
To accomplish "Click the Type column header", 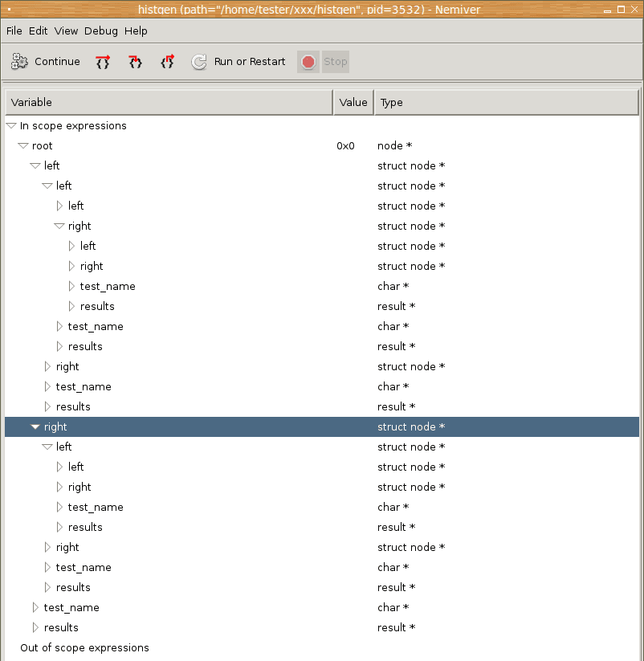I will pos(507,103).
